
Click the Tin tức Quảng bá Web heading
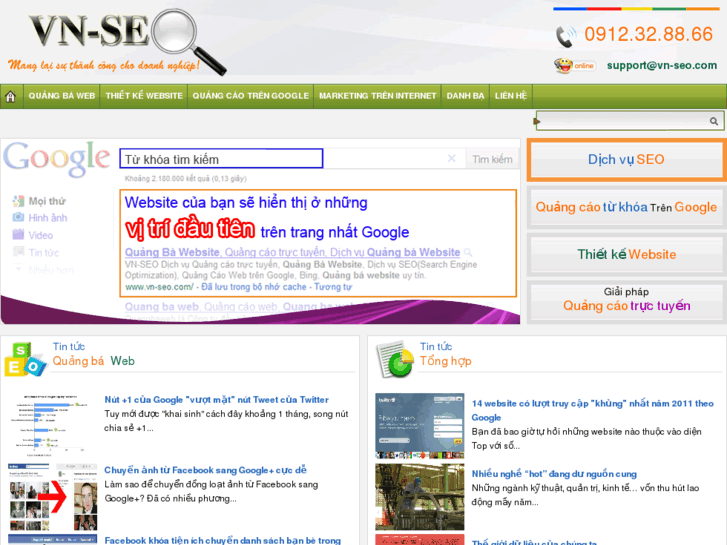tap(93, 354)
